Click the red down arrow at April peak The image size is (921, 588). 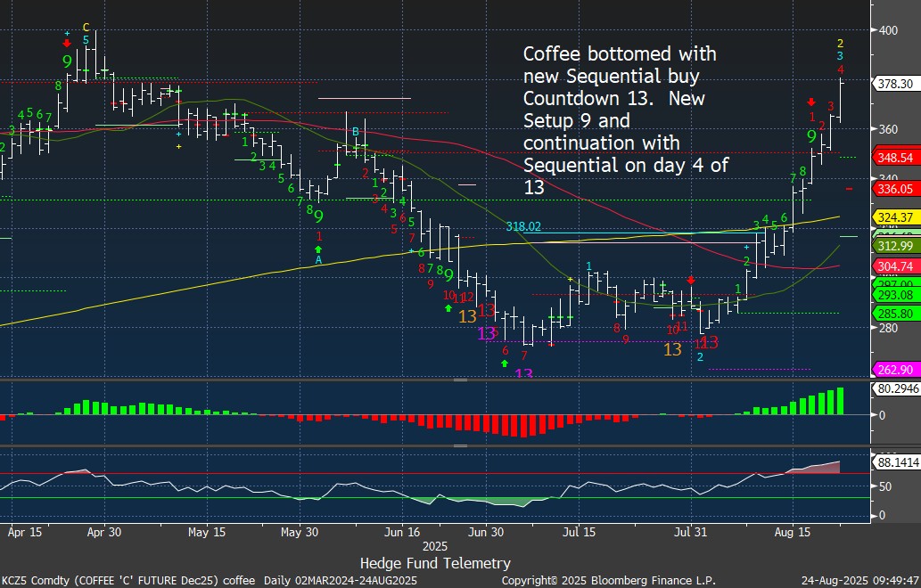68,43
